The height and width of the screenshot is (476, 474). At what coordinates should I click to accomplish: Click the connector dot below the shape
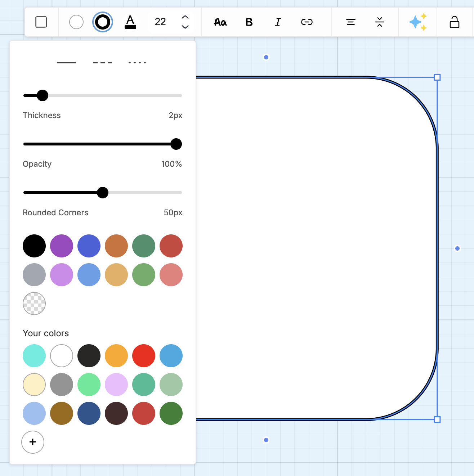pyautogui.click(x=266, y=440)
